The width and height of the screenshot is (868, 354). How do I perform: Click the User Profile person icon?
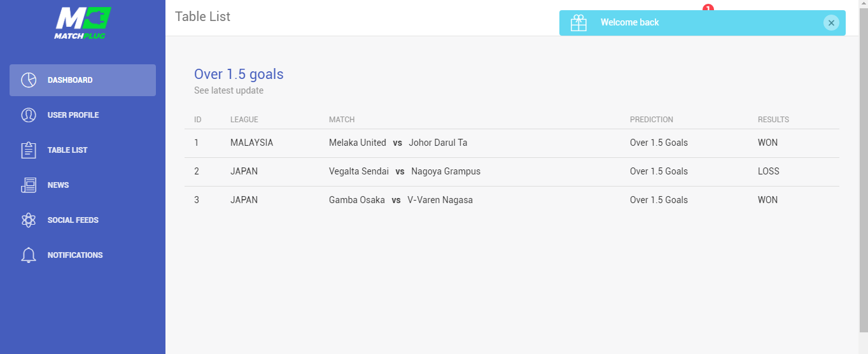tap(29, 115)
